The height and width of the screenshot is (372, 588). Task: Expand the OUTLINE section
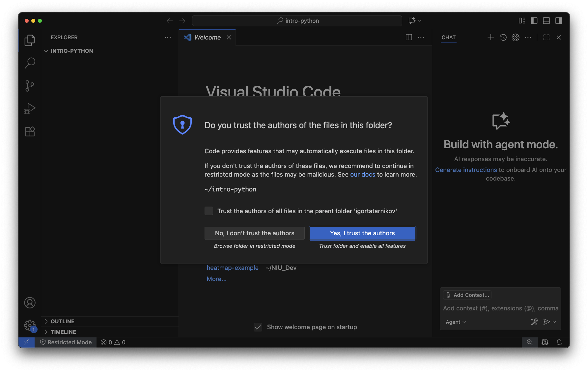(62, 321)
